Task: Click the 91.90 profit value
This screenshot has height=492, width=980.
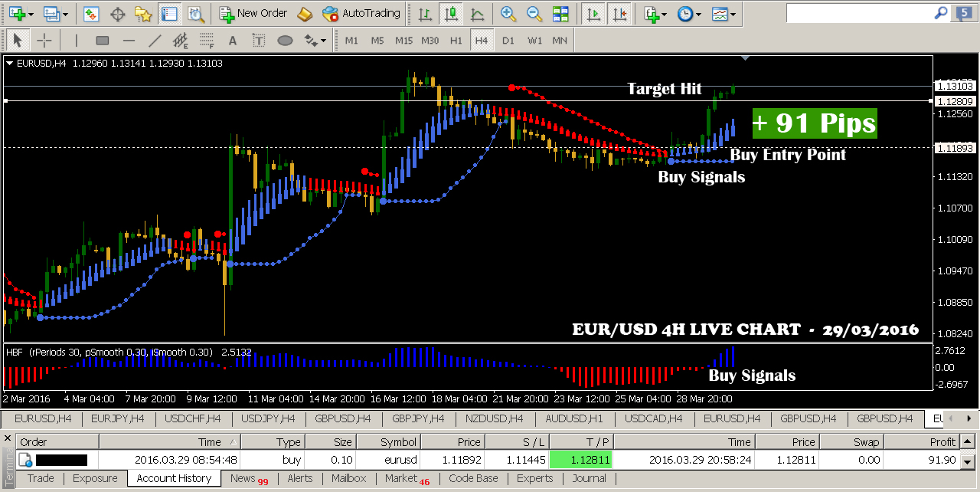Action: point(942,460)
